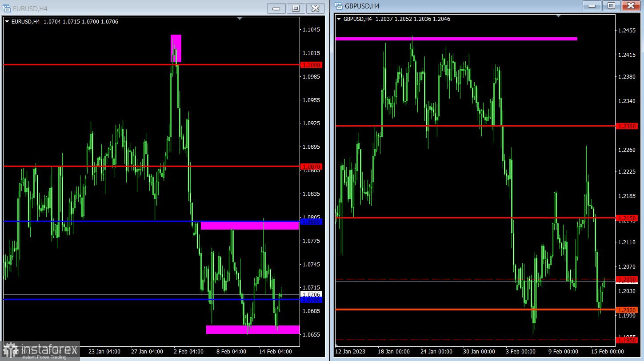Click the 15 Feb 00:00 date label
Screen dimensions: 644x361
(x=608, y=351)
